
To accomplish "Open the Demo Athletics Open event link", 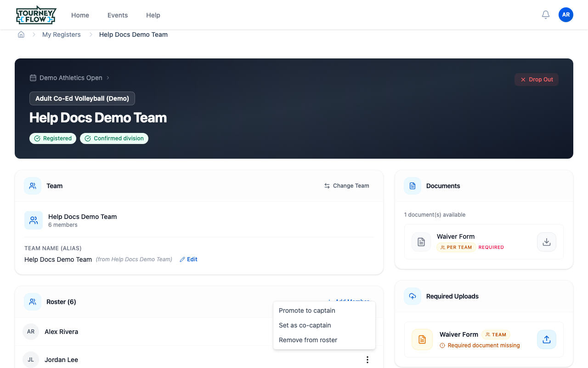I will click(70, 78).
